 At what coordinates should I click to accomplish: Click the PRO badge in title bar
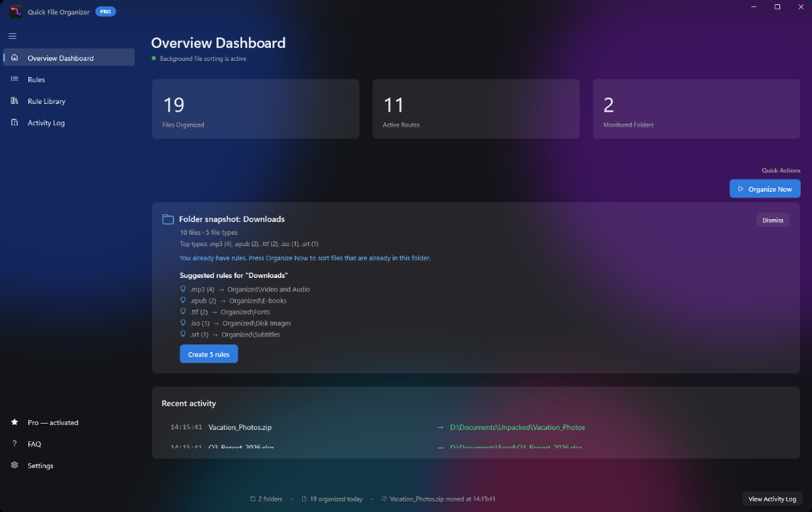pyautogui.click(x=105, y=11)
